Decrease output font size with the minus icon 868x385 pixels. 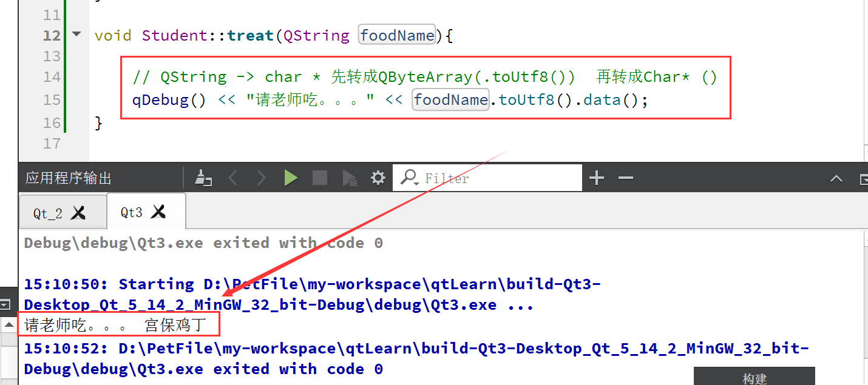pos(626,178)
